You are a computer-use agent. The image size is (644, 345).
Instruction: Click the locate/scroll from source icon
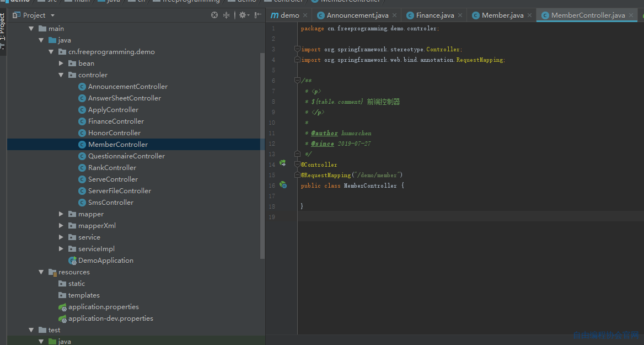tap(214, 15)
